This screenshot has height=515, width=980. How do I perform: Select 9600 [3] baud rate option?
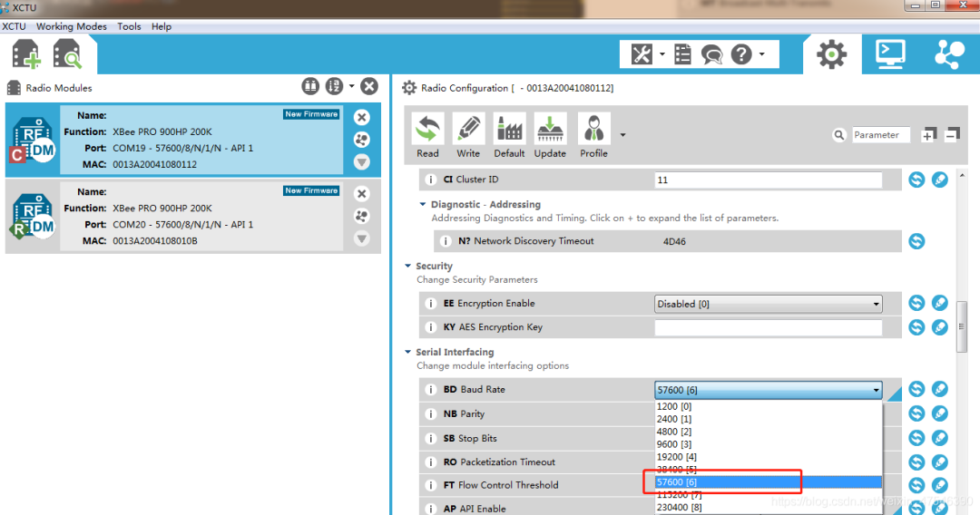pos(769,444)
